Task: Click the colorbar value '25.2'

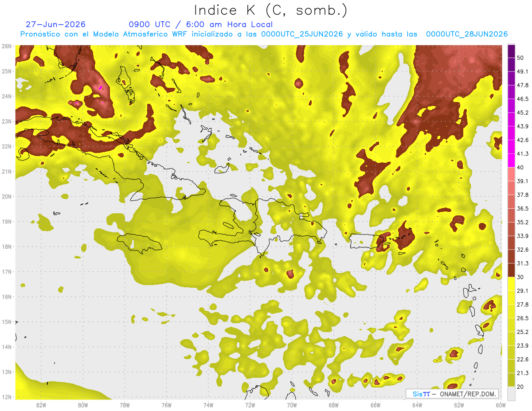Action: pyautogui.click(x=522, y=332)
